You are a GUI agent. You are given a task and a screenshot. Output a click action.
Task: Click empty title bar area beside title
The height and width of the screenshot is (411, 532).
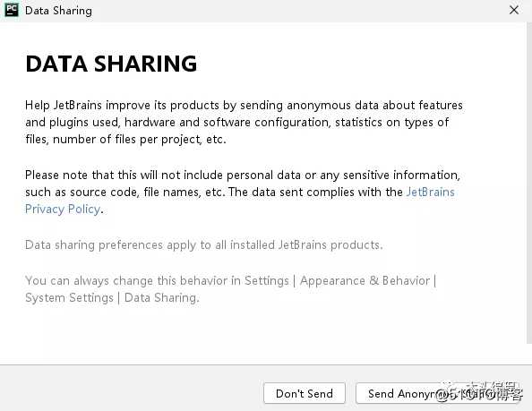click(298, 10)
